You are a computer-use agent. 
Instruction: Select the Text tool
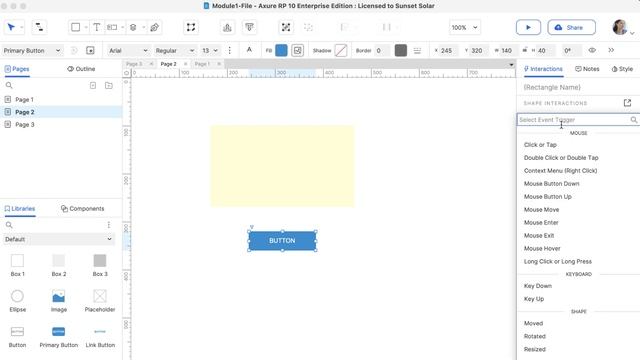pyautogui.click(x=96, y=27)
